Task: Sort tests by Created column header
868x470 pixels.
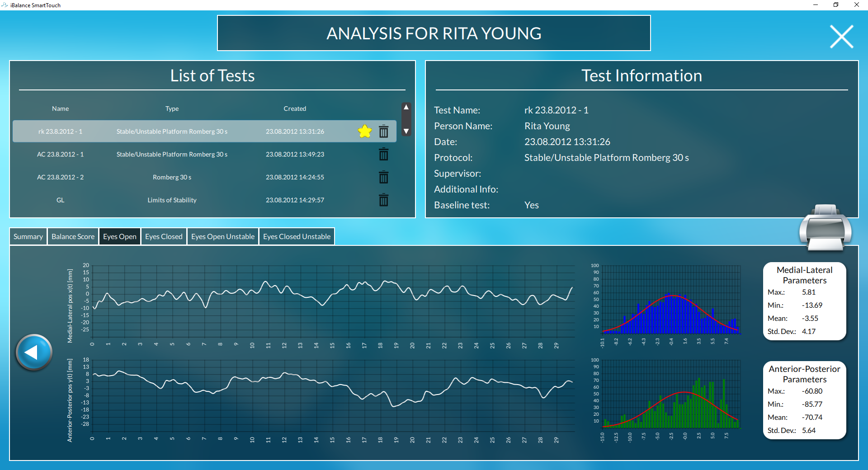Action: pyautogui.click(x=295, y=108)
